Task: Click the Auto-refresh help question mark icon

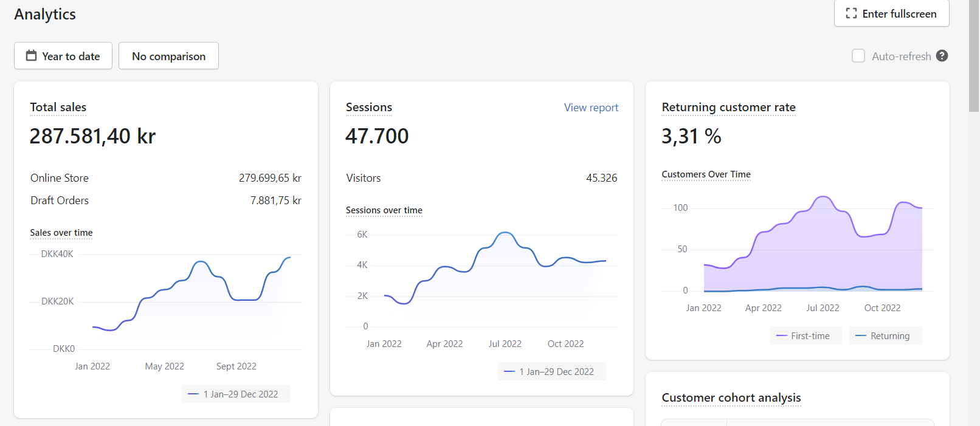Action: coord(942,56)
